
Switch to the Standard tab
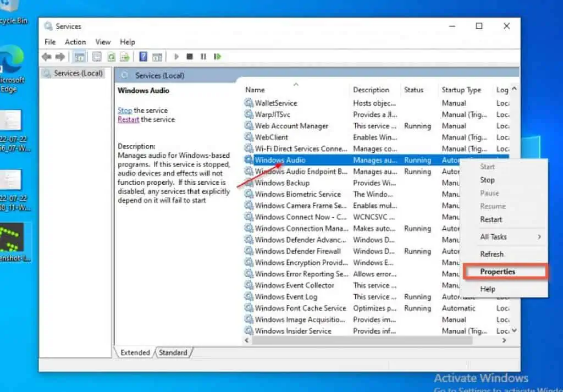coord(173,352)
